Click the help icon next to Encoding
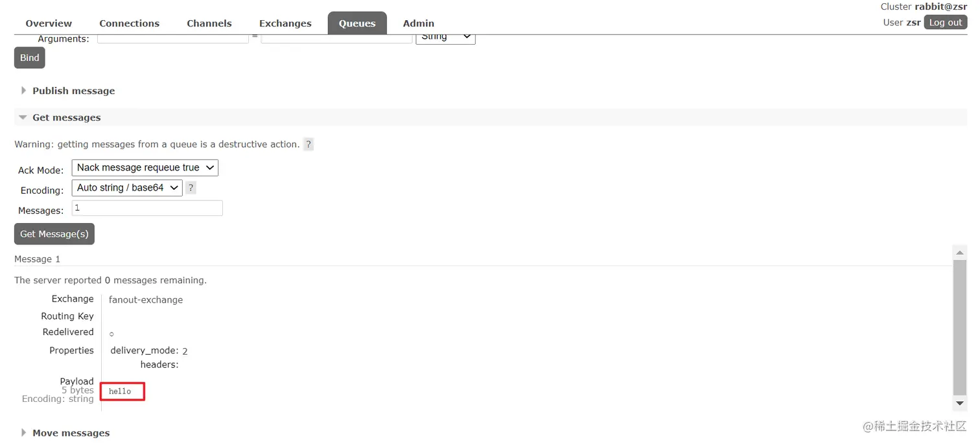The image size is (980, 446). click(191, 188)
